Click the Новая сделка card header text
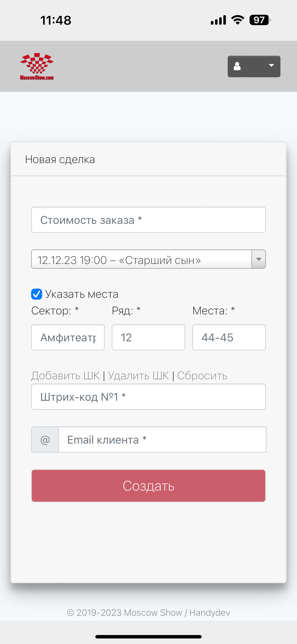This screenshot has width=297, height=644. click(60, 159)
